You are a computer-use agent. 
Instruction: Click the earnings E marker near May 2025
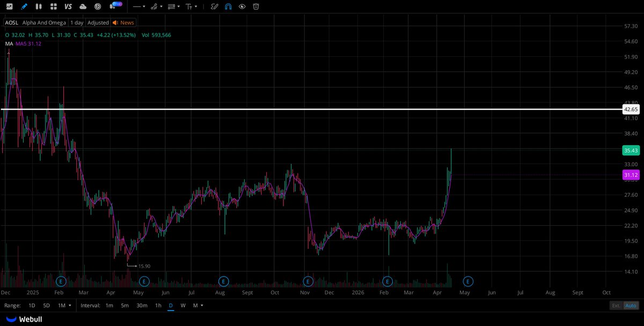click(144, 281)
